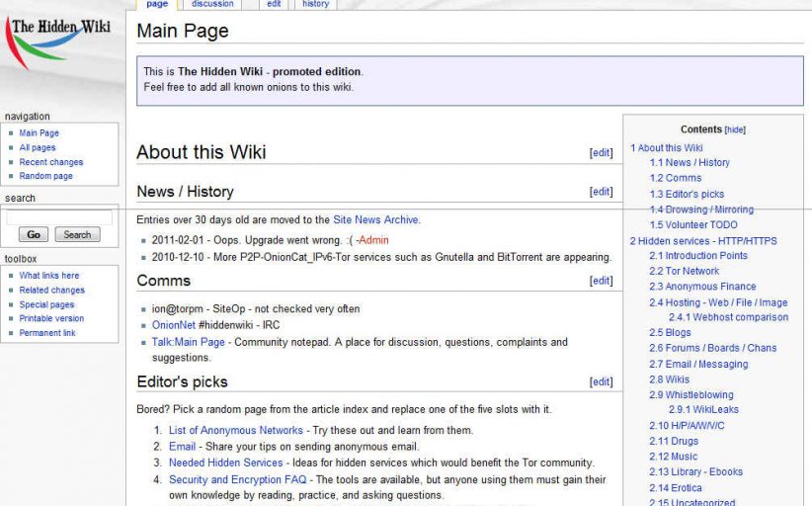Open Security and Encryption FAQ
812x506 pixels.
click(238, 479)
